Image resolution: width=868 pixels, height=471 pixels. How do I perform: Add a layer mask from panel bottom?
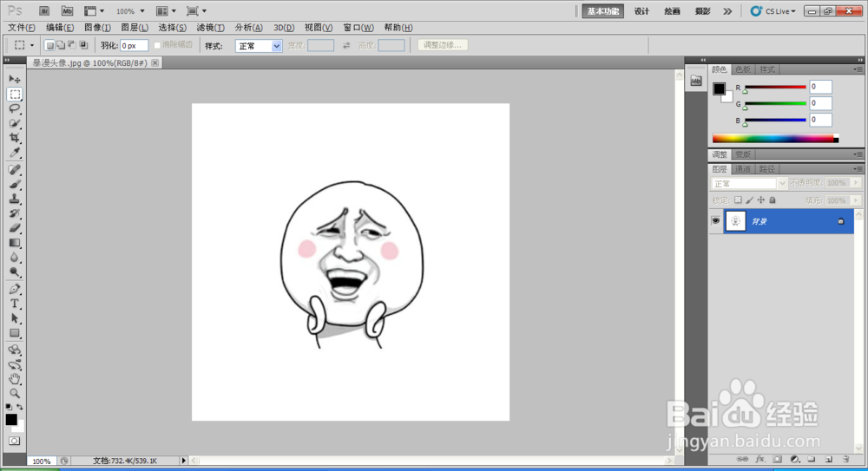[x=777, y=460]
